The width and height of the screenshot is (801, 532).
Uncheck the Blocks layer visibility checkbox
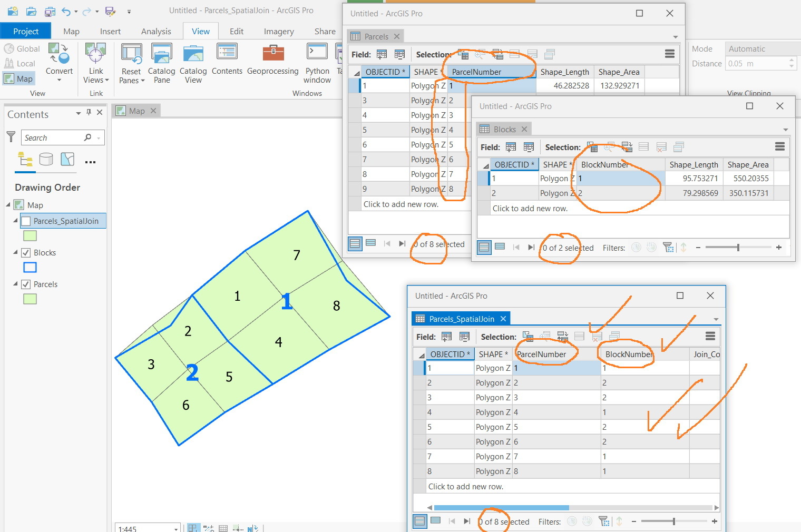click(x=26, y=253)
